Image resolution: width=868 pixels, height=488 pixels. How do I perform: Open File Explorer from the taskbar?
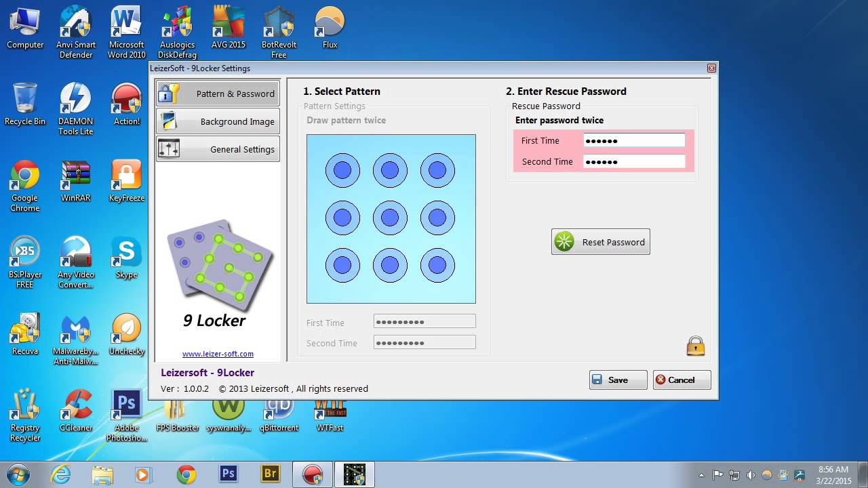click(102, 474)
